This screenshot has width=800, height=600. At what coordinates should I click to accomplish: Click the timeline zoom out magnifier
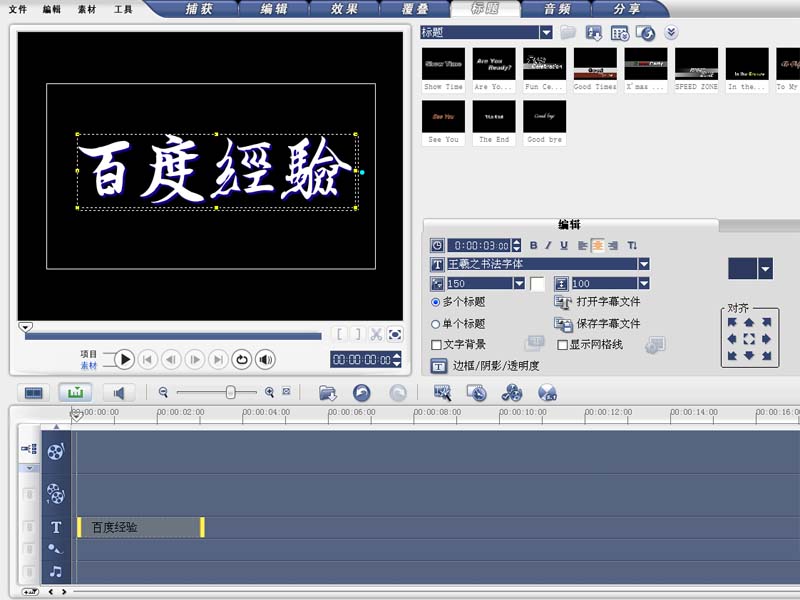pyautogui.click(x=163, y=392)
